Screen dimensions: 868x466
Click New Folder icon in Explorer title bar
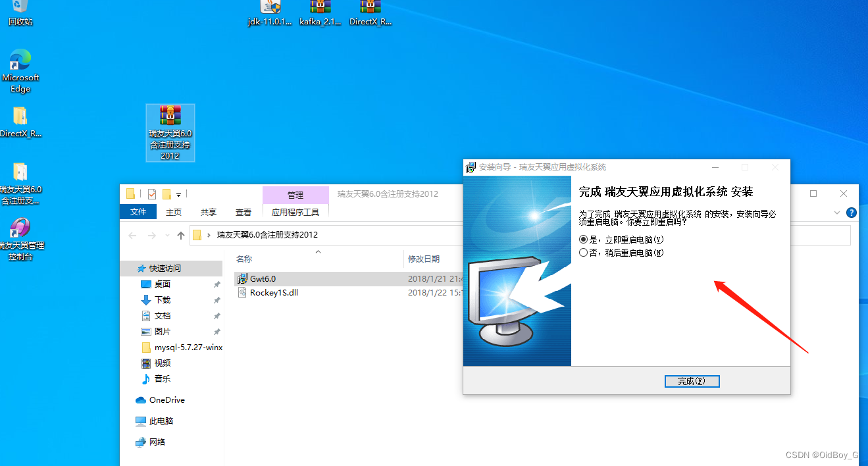coord(166,194)
